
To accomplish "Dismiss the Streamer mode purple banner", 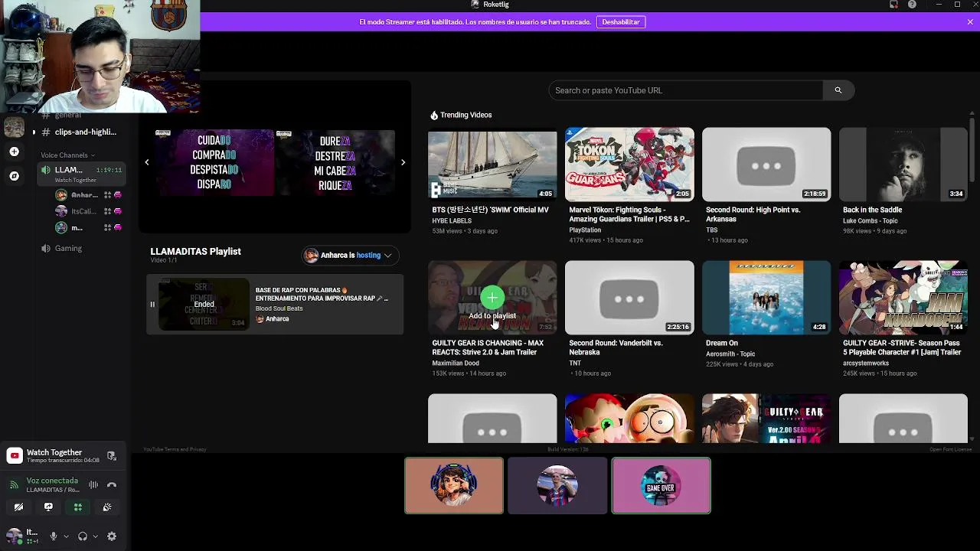I will point(970,22).
